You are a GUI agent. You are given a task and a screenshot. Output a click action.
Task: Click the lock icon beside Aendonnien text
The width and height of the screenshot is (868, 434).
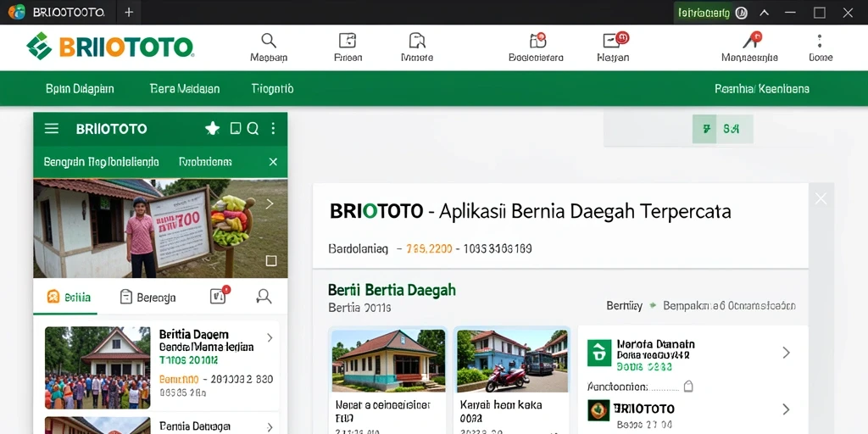click(x=688, y=386)
